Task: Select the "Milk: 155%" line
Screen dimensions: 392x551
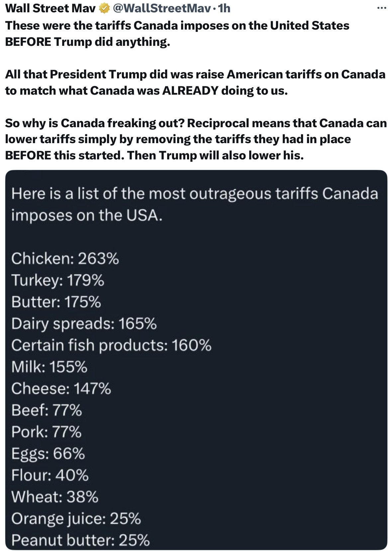Action: coord(49,367)
